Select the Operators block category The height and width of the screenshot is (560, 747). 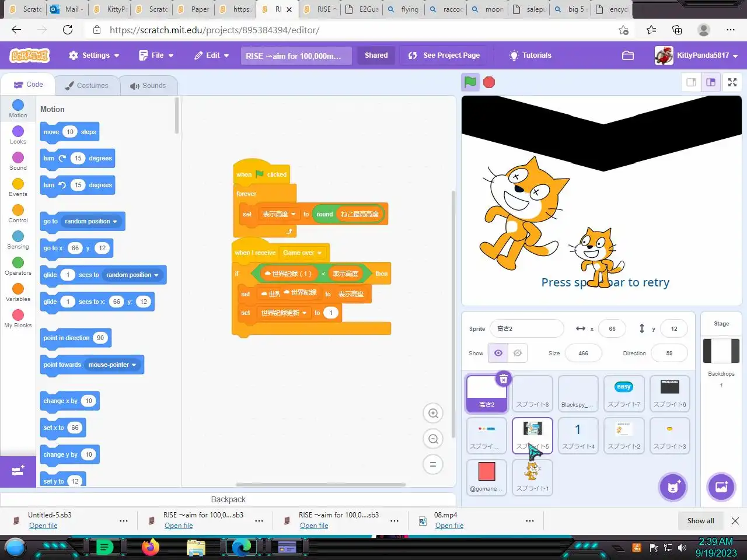pos(18,266)
